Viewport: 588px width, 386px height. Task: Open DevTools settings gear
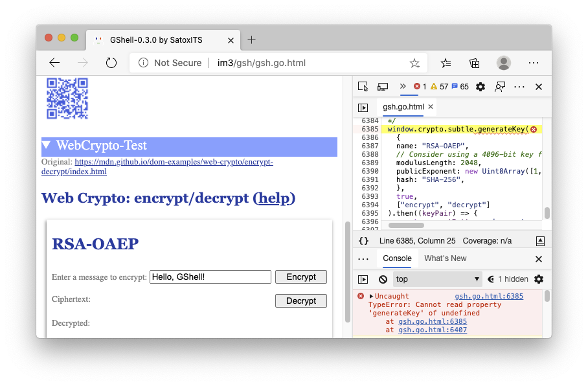tap(481, 87)
